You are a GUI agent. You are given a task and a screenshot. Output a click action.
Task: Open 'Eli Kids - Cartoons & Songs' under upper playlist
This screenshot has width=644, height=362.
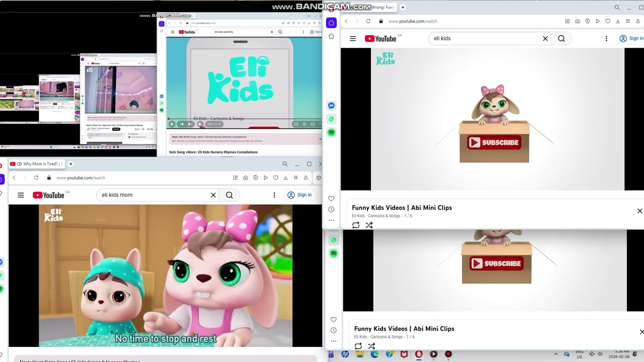pyautogui.click(x=376, y=216)
